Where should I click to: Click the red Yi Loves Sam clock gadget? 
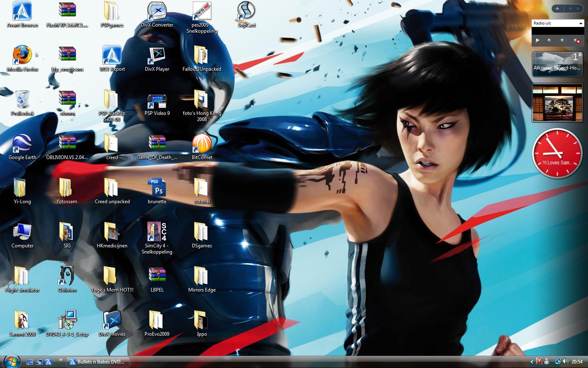[x=557, y=153]
